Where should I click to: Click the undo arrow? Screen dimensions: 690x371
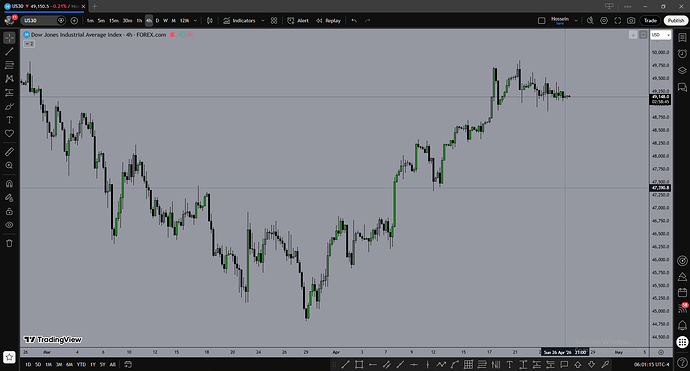[354, 21]
